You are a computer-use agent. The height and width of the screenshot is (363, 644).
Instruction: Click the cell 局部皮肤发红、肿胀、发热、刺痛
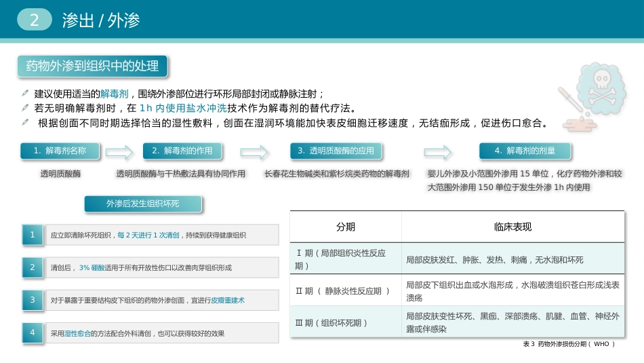click(513, 259)
